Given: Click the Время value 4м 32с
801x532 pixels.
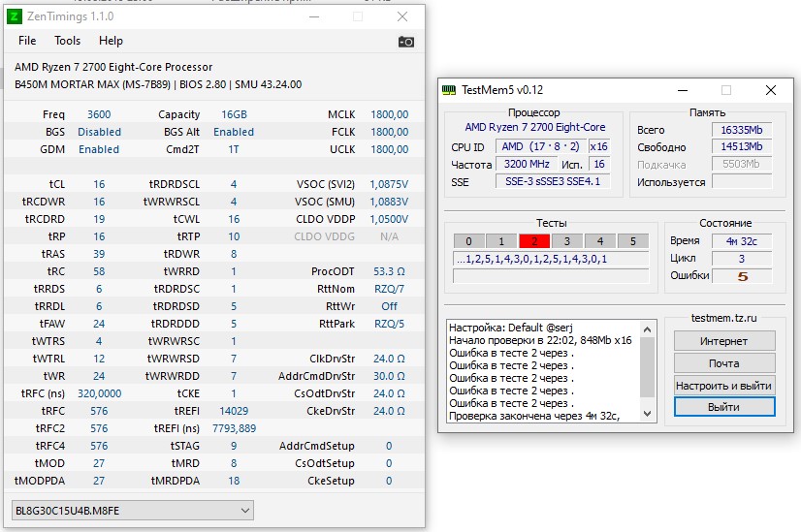Looking at the screenshot, I should click(x=742, y=241).
